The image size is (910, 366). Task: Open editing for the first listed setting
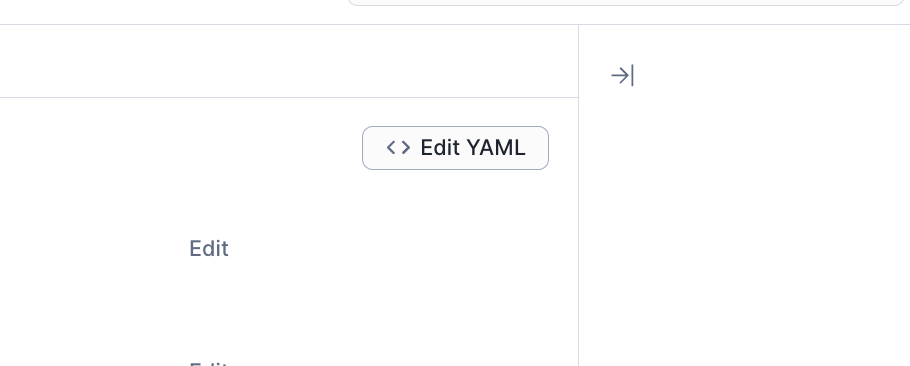(x=209, y=249)
